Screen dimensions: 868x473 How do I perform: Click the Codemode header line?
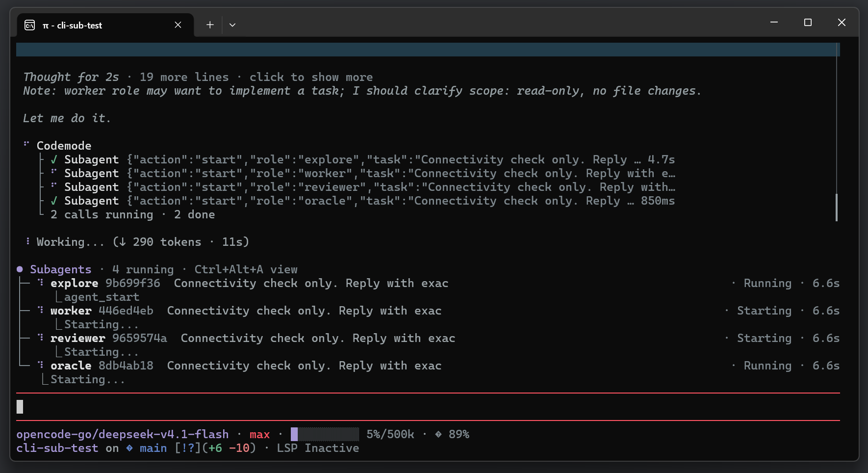coord(64,146)
